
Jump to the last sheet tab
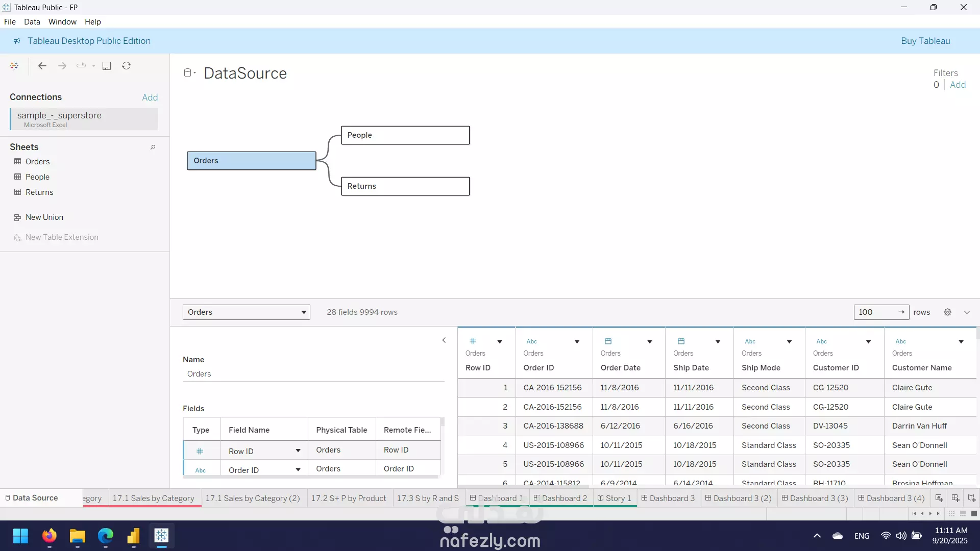tap(938, 514)
